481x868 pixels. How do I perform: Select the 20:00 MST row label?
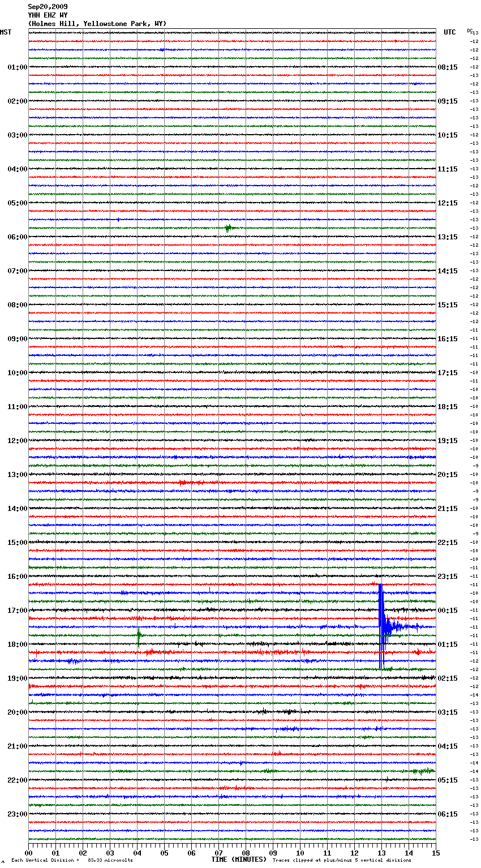17,712
